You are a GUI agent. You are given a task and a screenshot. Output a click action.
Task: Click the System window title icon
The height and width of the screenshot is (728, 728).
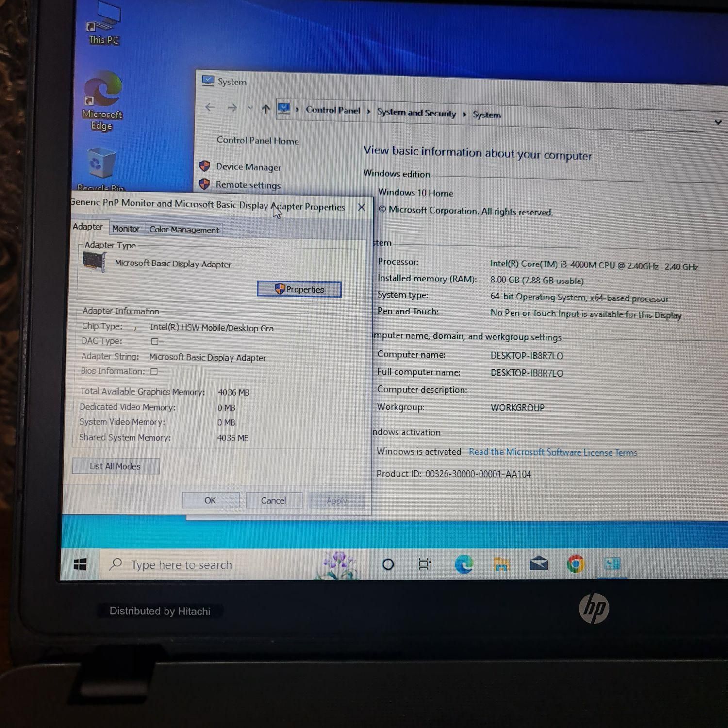[208, 81]
